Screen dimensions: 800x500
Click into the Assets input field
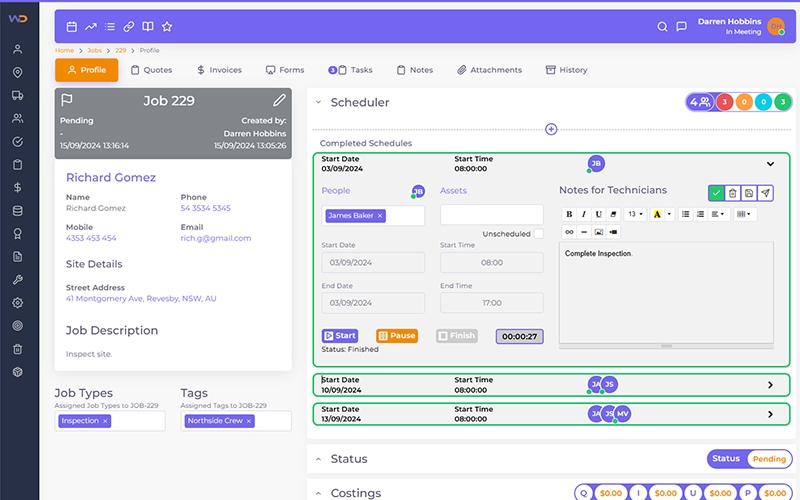[x=492, y=215]
